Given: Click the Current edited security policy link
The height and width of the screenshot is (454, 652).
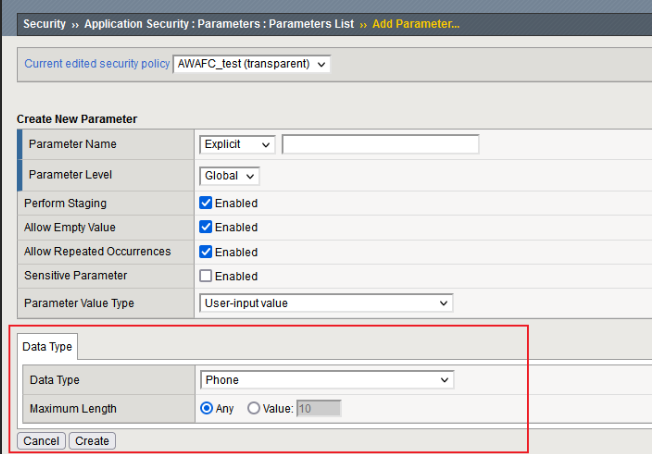Looking at the screenshot, I should coord(97,64).
